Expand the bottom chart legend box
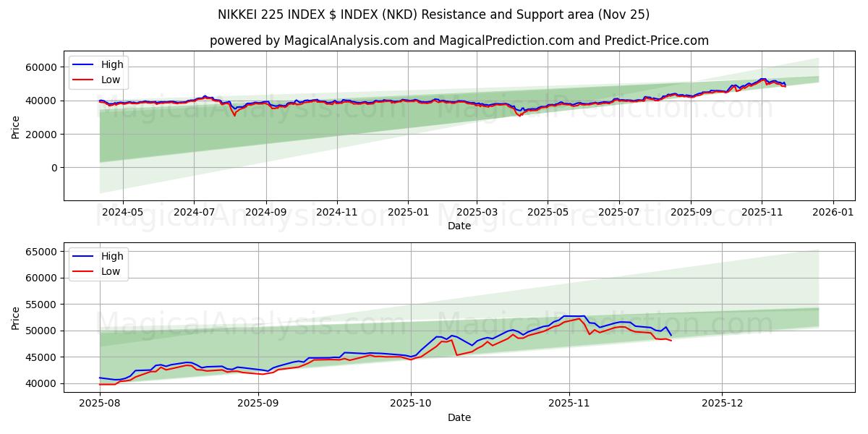Image resolution: width=868 pixels, height=434 pixels. (x=99, y=262)
